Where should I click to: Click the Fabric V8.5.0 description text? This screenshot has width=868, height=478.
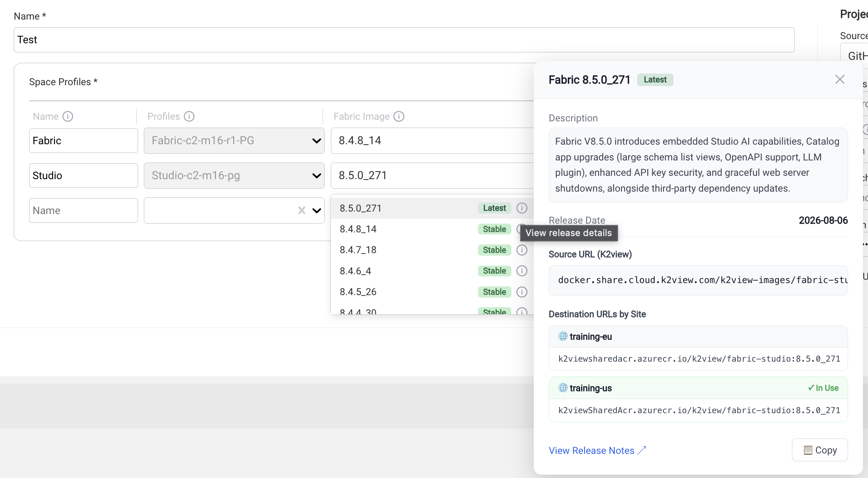[x=698, y=165]
